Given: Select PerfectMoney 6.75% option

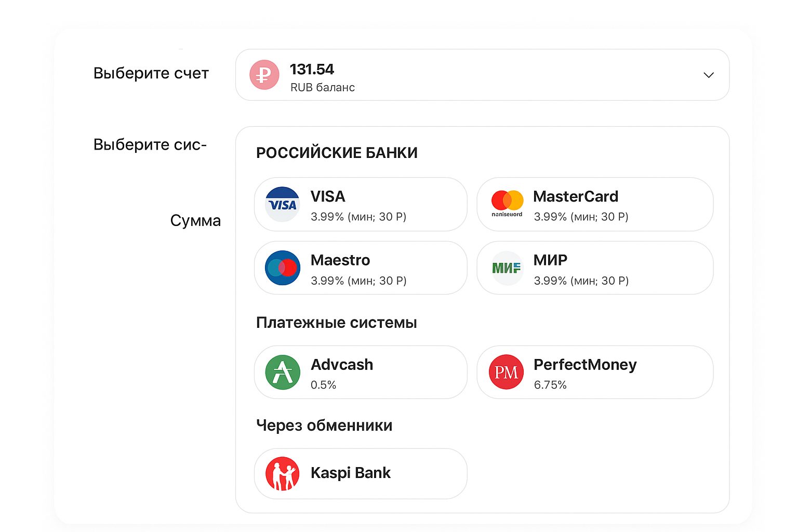Looking at the screenshot, I should pyautogui.click(x=594, y=373).
